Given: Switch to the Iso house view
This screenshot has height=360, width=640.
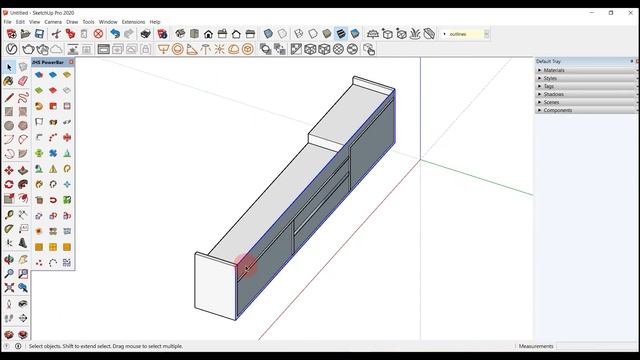Looking at the screenshot, I should click(180, 34).
